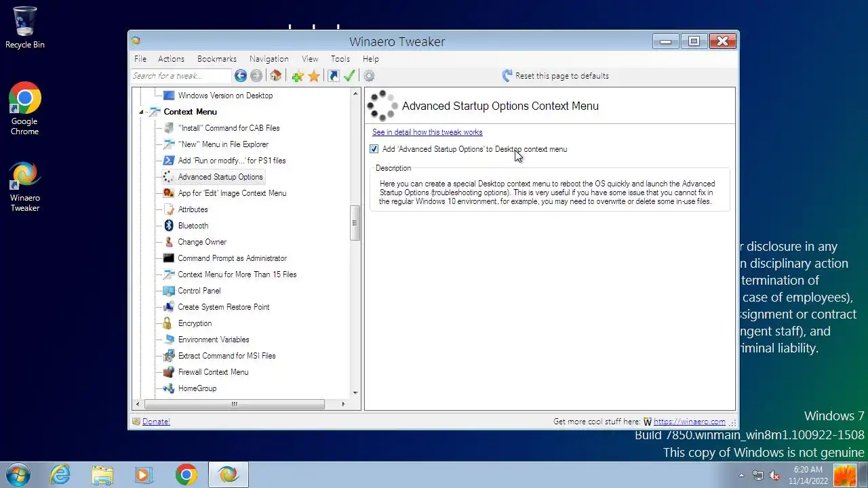Viewport: 868px width, 488px height.
Task: Click the Chrome taskbar icon
Action: [x=186, y=475]
